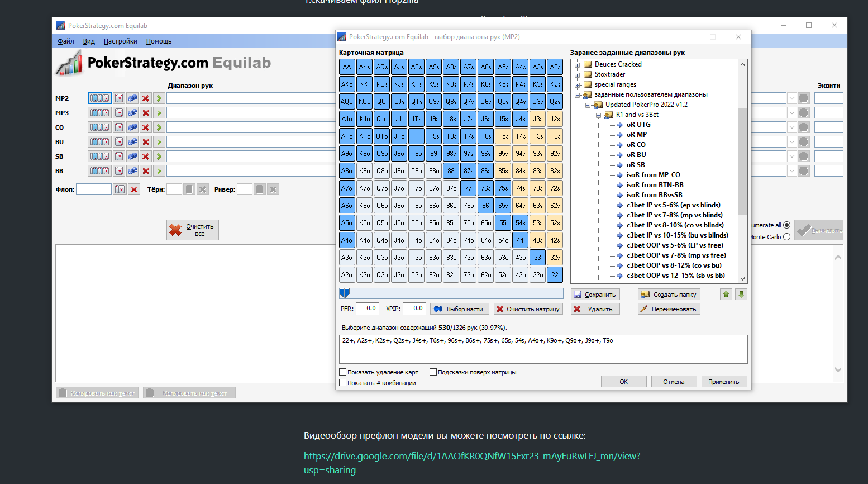Click PFR value input field
The image size is (868, 484).
(x=368, y=309)
